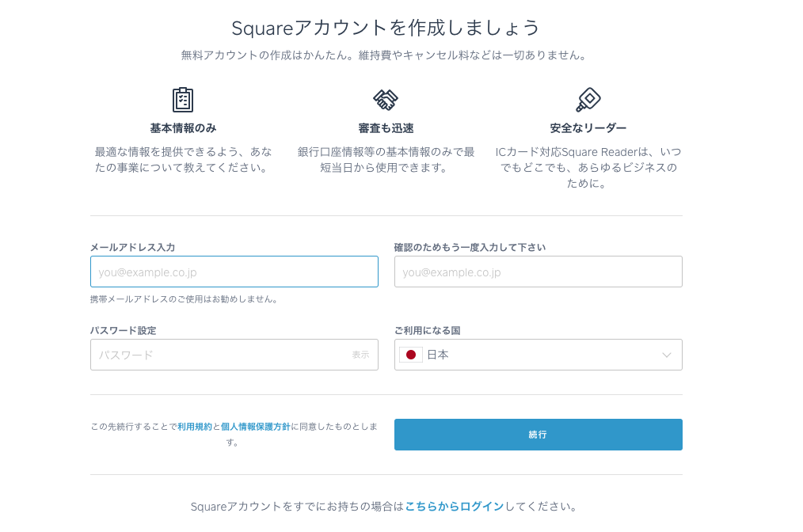Focus the パスワード設定 password field
803x532 pixels.
(x=234, y=355)
